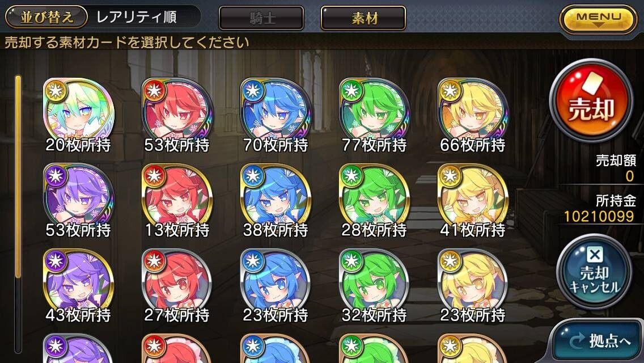Open the gold MENU dropdown
This screenshot has width=644, height=363.
(x=599, y=19)
